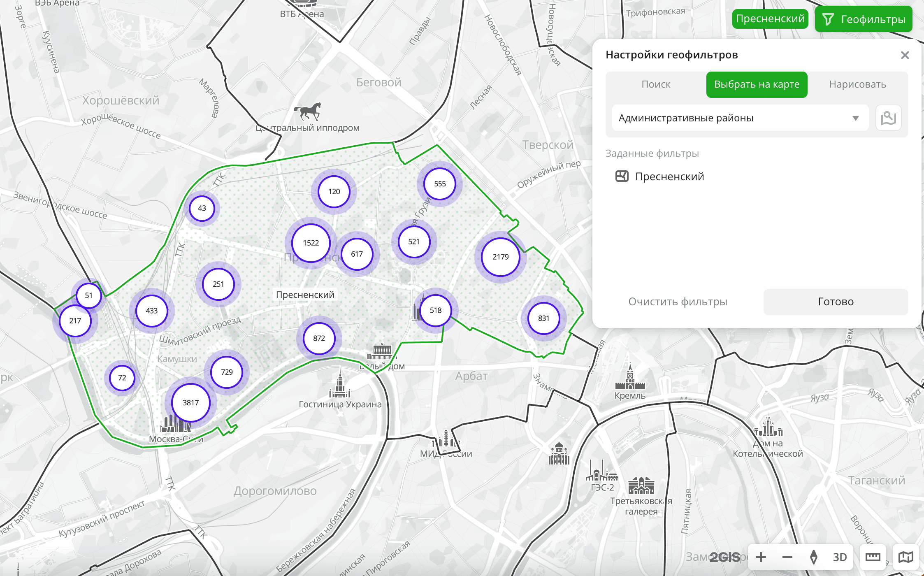
Task: Click the map-pick icon beside the dropdown
Action: coord(888,118)
